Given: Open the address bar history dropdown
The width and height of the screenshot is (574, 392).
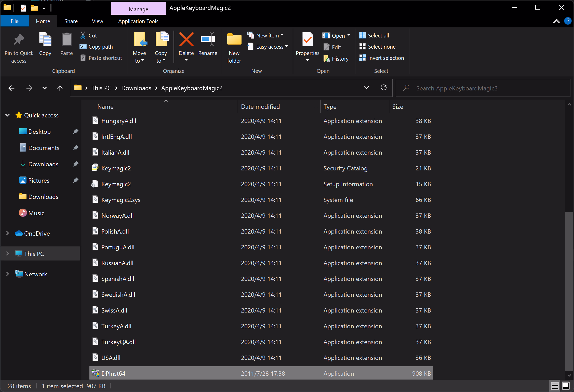Looking at the screenshot, I should (366, 88).
